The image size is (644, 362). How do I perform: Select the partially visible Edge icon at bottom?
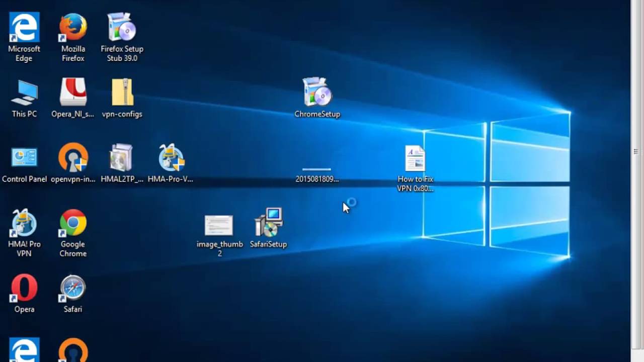pyautogui.click(x=24, y=350)
